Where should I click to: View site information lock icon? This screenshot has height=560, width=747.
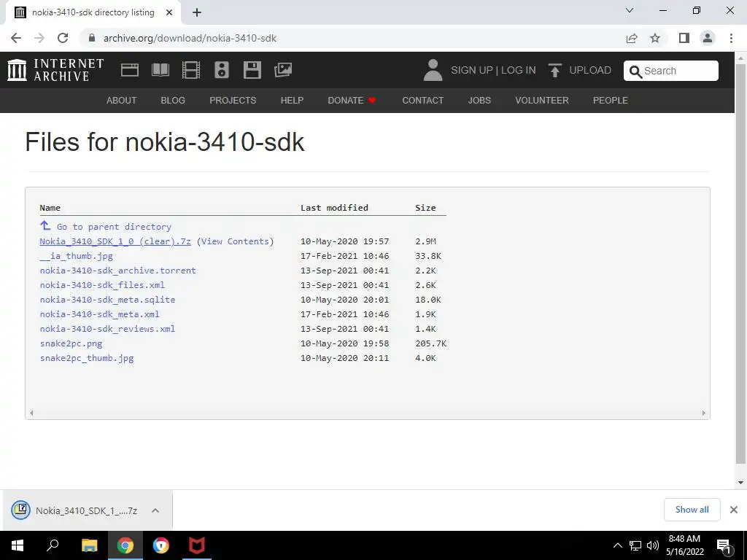coord(92,38)
